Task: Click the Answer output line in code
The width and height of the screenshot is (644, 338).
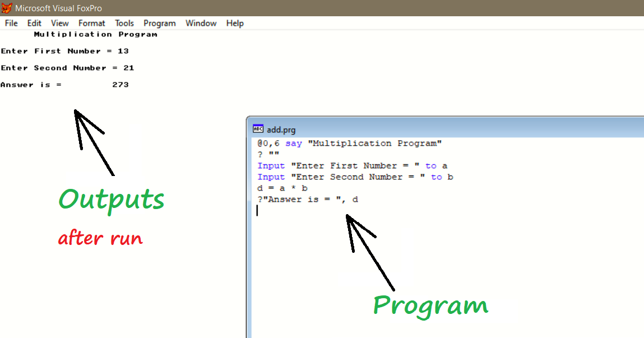Action: click(x=306, y=199)
